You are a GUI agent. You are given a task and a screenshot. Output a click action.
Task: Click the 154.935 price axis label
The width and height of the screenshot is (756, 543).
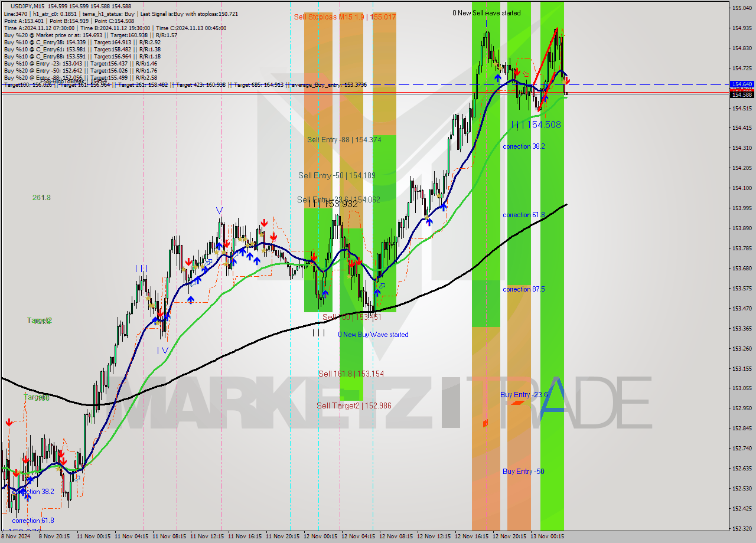(x=742, y=28)
